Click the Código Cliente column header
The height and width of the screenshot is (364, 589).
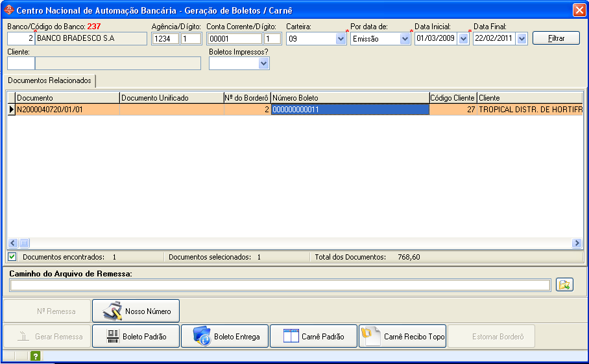(453, 98)
